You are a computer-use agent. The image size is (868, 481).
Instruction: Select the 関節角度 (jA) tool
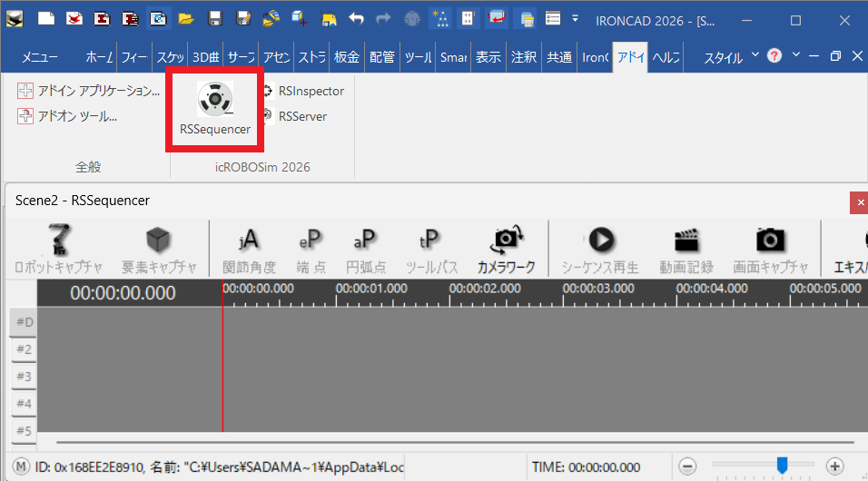[x=249, y=250]
